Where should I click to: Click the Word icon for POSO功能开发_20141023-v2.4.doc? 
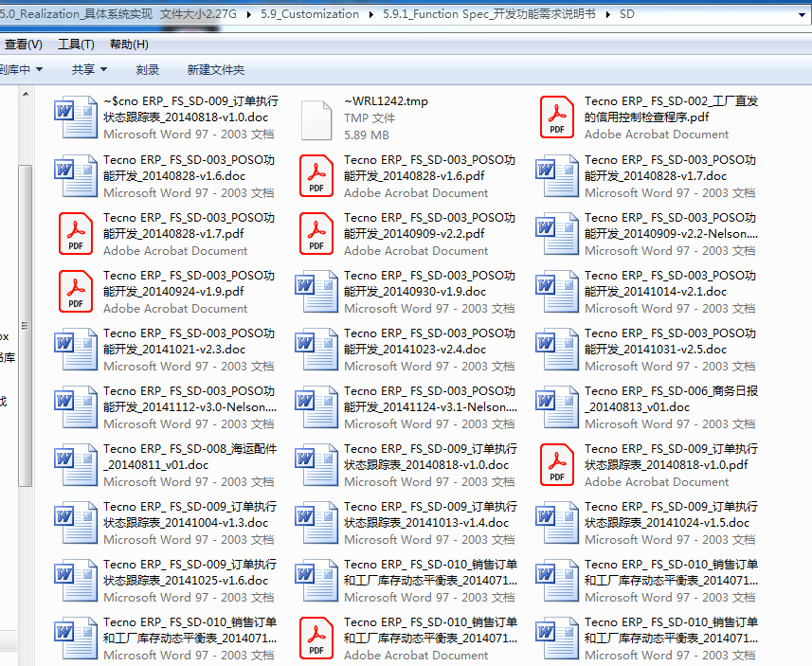316,349
